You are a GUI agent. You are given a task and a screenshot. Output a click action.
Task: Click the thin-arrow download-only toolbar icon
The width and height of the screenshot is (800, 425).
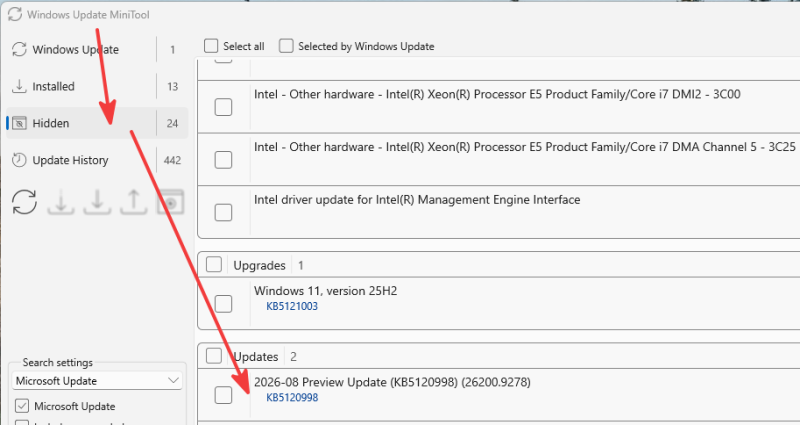tap(61, 202)
